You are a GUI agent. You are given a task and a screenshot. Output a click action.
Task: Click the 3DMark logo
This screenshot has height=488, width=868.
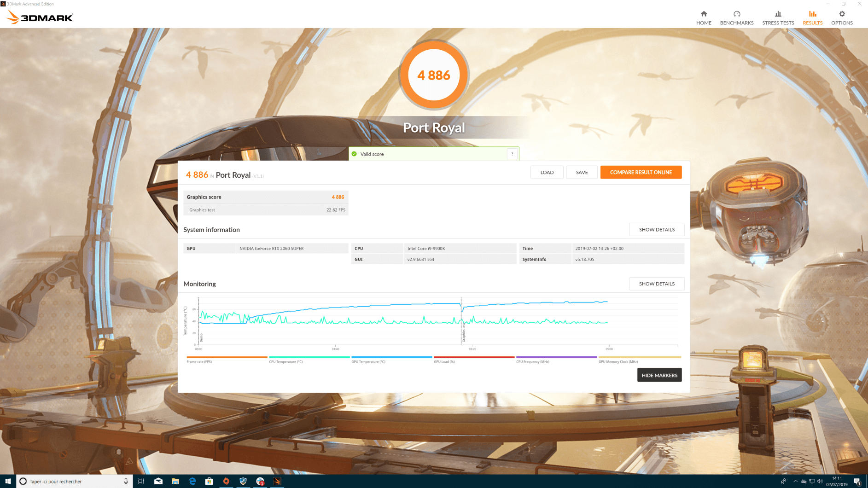coord(40,17)
